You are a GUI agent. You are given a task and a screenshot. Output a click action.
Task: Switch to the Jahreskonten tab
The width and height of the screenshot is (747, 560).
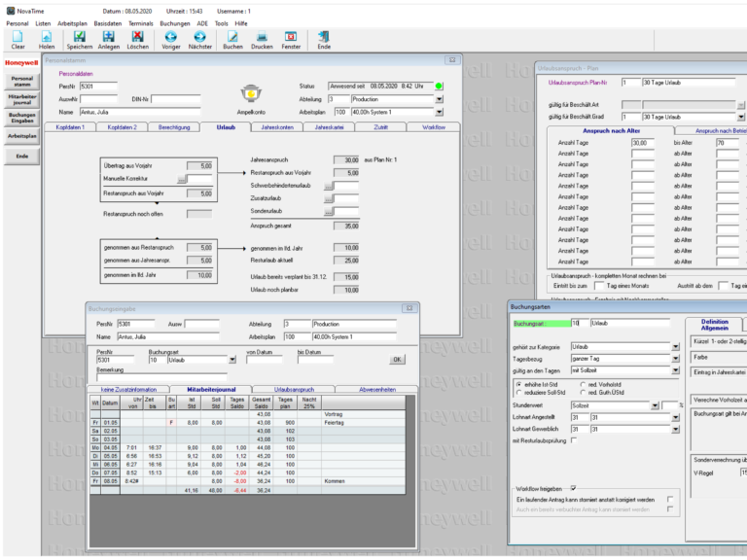(277, 127)
